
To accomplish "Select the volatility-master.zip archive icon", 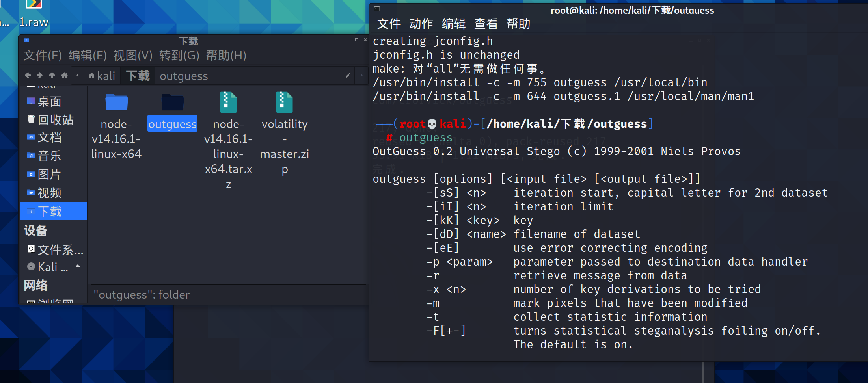I will [x=284, y=102].
